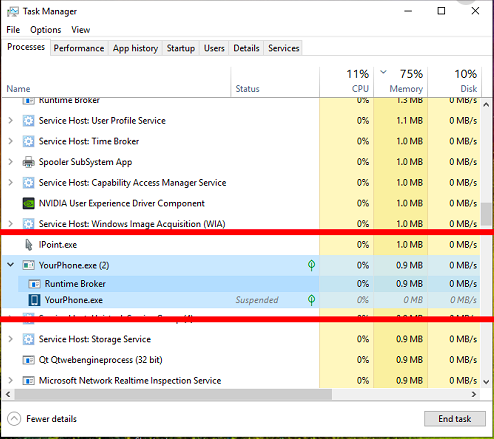The height and width of the screenshot is (439, 494).
Task: Click the Fewer details circle arrow icon
Action: tap(14, 419)
